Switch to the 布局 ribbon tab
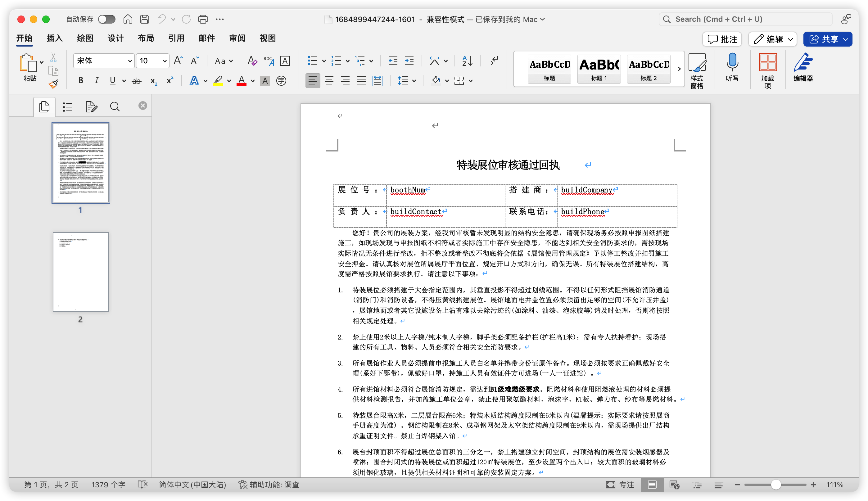868x501 pixels. [146, 38]
